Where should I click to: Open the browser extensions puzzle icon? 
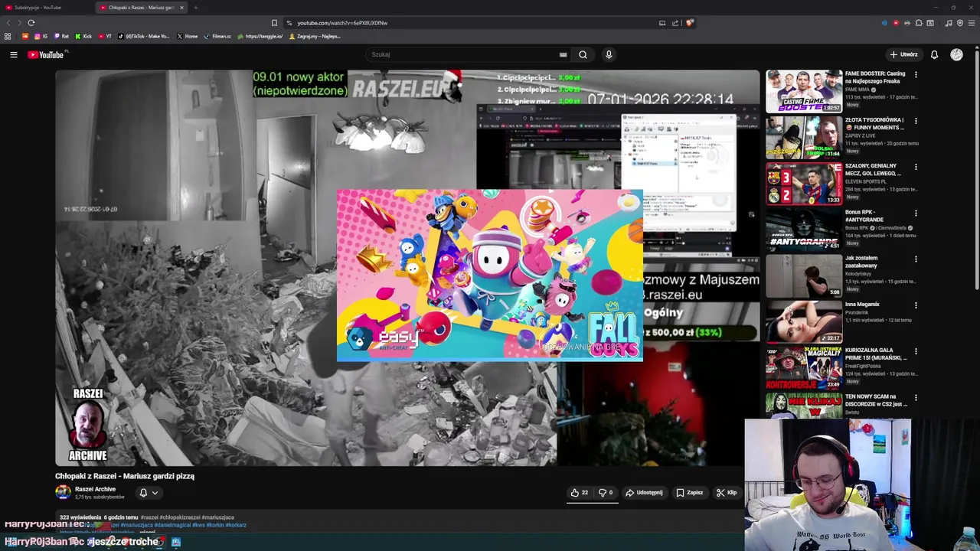coord(919,23)
